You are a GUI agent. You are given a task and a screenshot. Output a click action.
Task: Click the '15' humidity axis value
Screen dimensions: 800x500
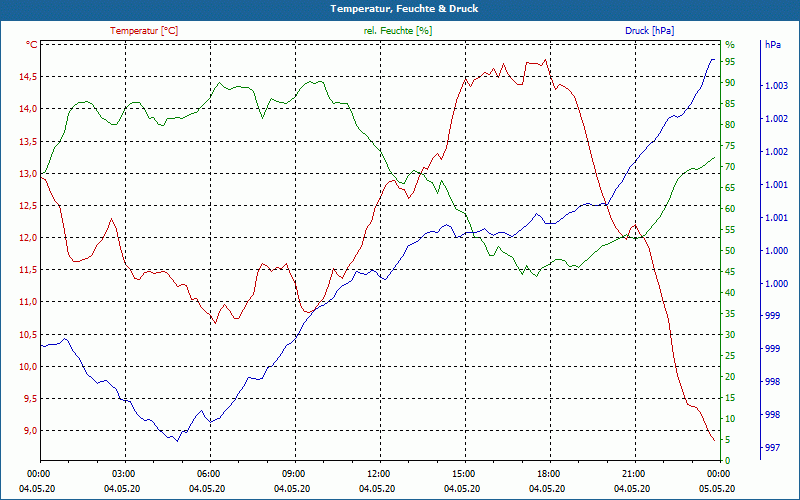tap(730, 398)
